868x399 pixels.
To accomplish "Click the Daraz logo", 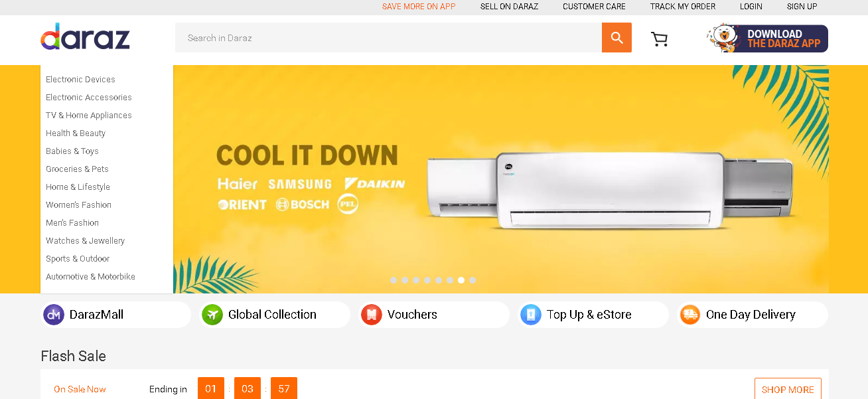I will [85, 37].
